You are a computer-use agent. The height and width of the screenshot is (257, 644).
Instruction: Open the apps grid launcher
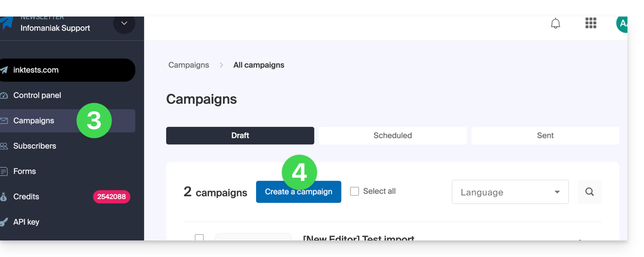coord(590,23)
